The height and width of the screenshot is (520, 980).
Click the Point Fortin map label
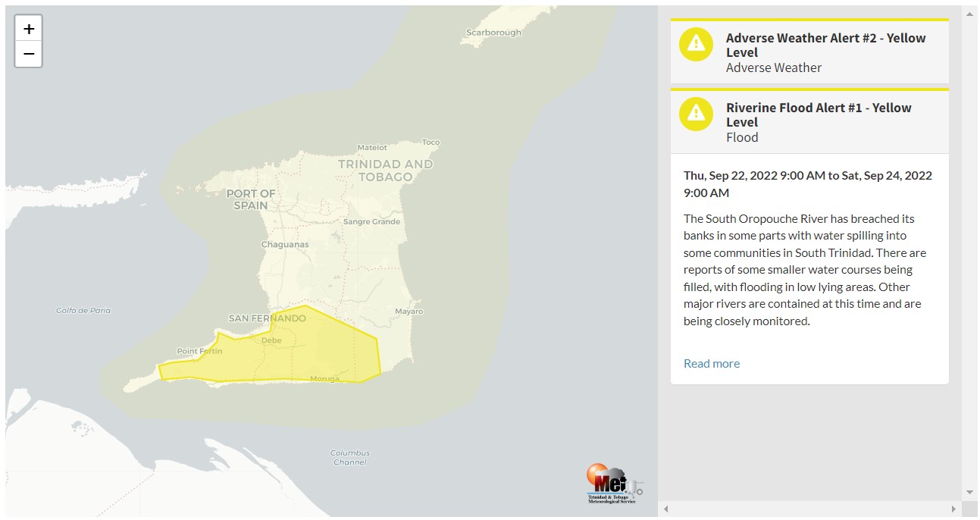(199, 351)
